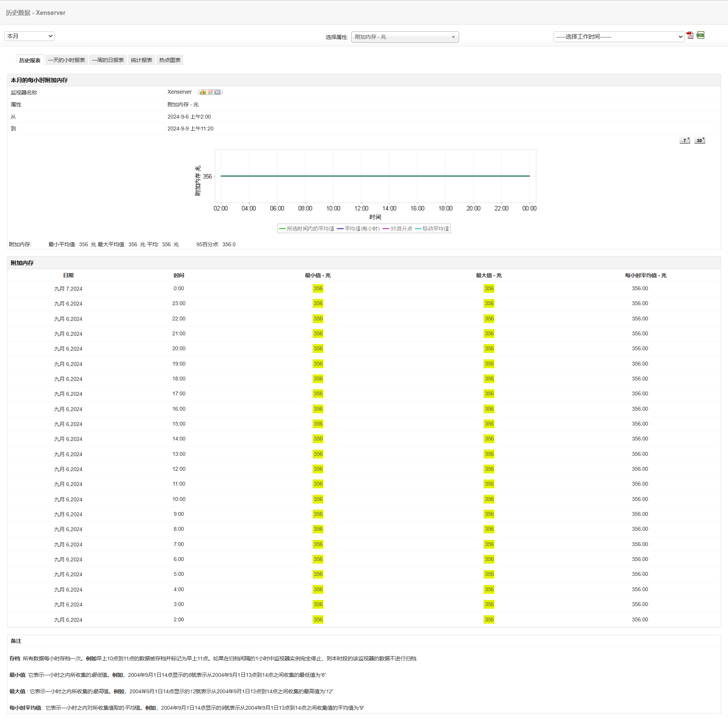Viewport: 728px width, 720px height.
Task: Click the 4:00 time cell
Action: point(179,589)
